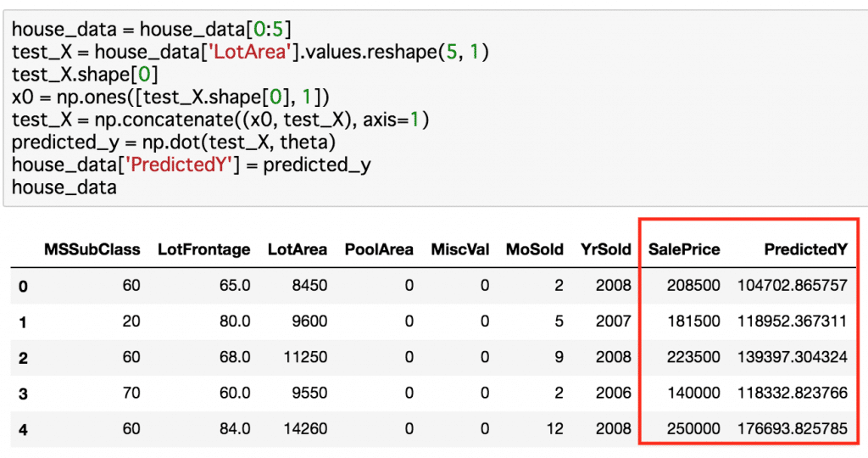The width and height of the screenshot is (868, 458).
Task: Click the MoSold value 9
Action: 559,357
